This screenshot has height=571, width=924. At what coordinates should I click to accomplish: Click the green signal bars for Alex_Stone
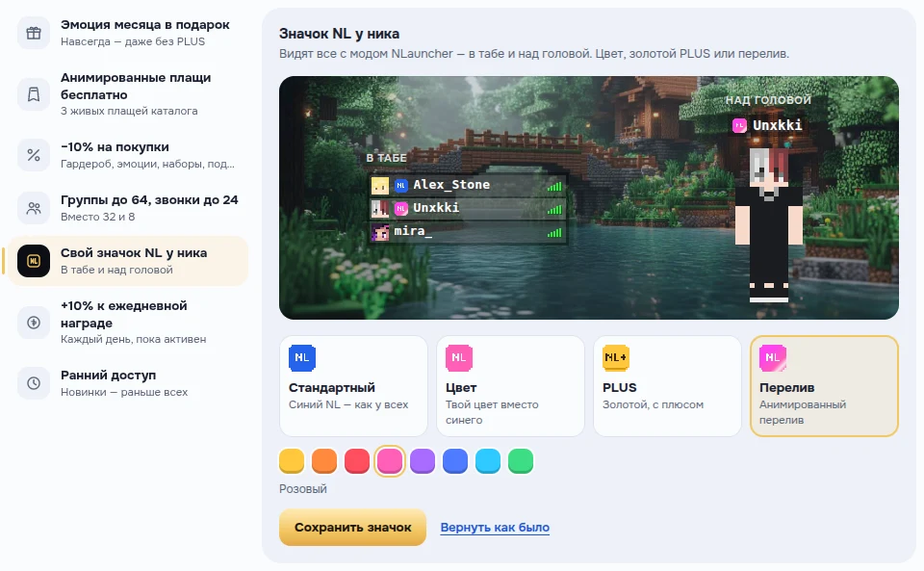(x=554, y=187)
